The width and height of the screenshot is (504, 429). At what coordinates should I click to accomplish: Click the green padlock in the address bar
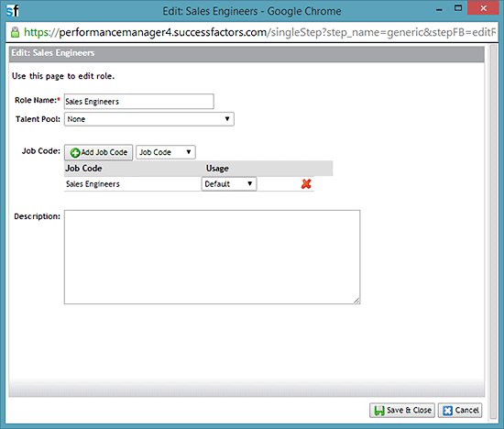[x=15, y=32]
